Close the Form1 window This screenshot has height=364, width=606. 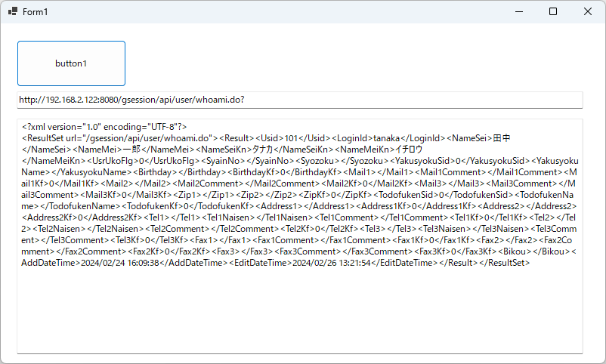click(x=588, y=12)
